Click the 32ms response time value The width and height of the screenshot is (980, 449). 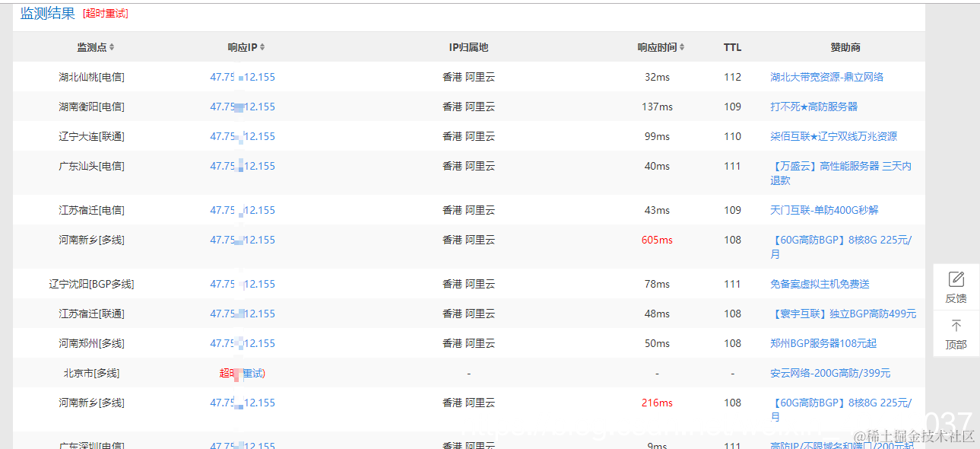click(x=657, y=77)
